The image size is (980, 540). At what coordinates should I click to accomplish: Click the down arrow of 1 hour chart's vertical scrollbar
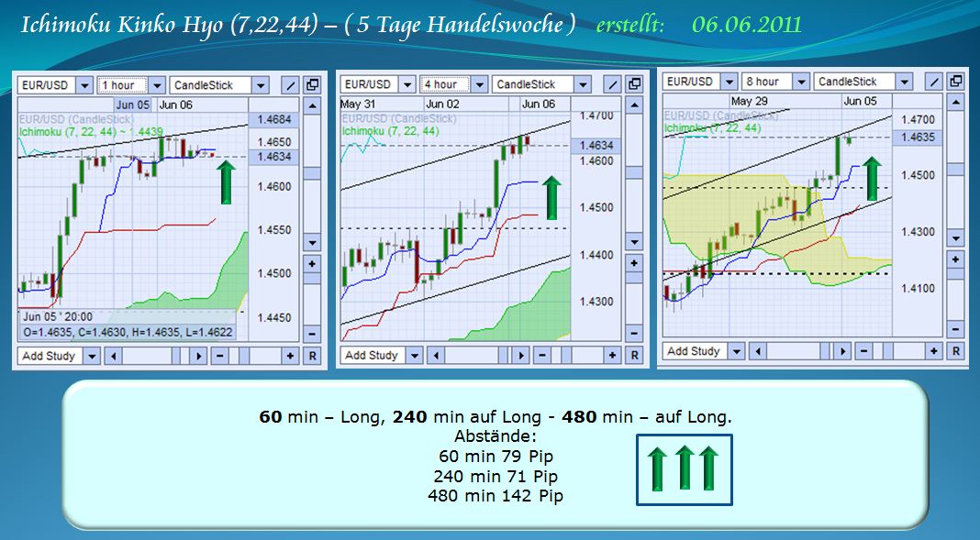click(312, 242)
